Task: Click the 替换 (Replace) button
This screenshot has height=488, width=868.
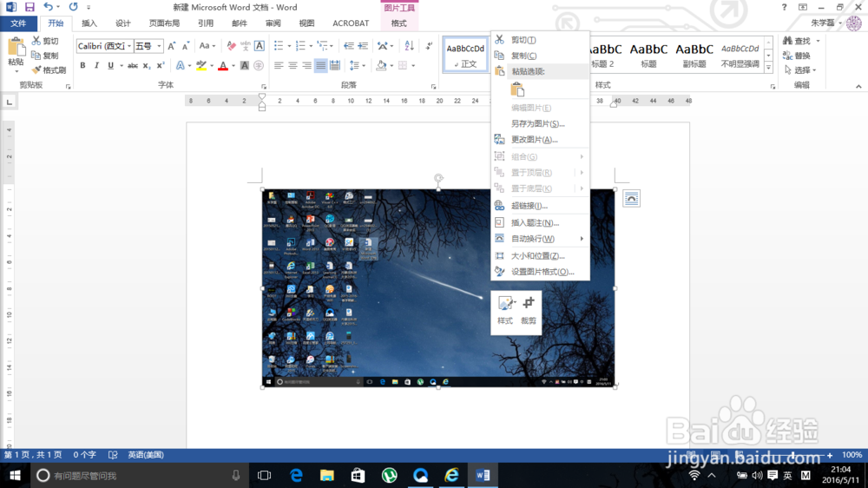Action: (797, 56)
